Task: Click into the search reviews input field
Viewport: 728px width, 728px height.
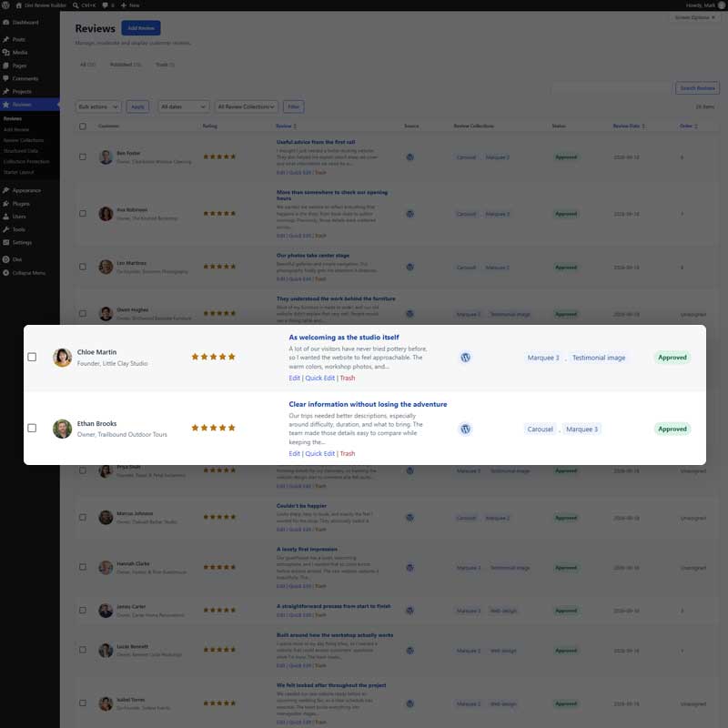Action: (x=612, y=87)
